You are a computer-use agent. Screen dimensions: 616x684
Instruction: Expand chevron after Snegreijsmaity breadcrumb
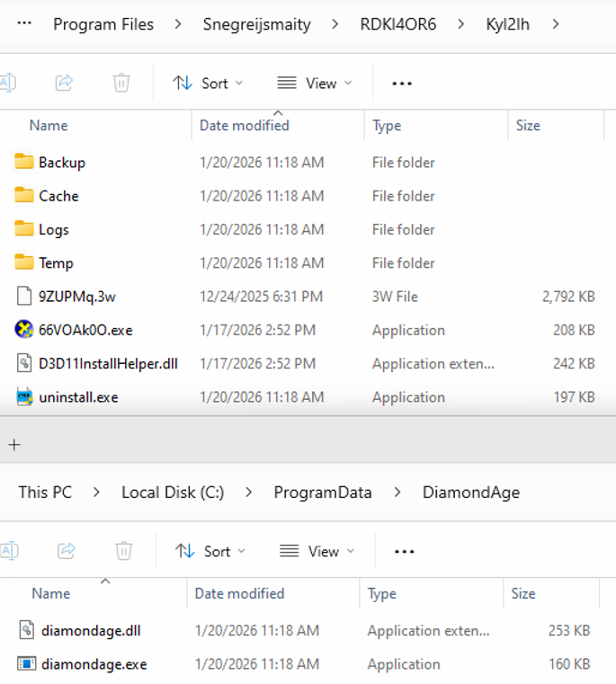[x=335, y=24]
